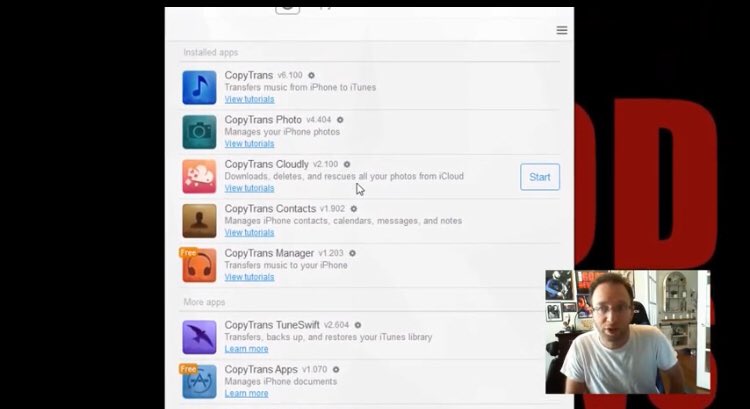Image resolution: width=750 pixels, height=409 pixels.
Task: Open gear settings next to CopyTrans Manager
Action: click(x=352, y=254)
